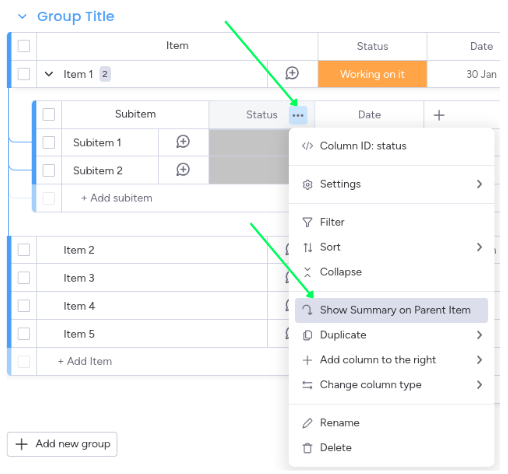The height and width of the screenshot is (474, 508).
Task: Click the Subitem 2 name
Action: click(98, 171)
